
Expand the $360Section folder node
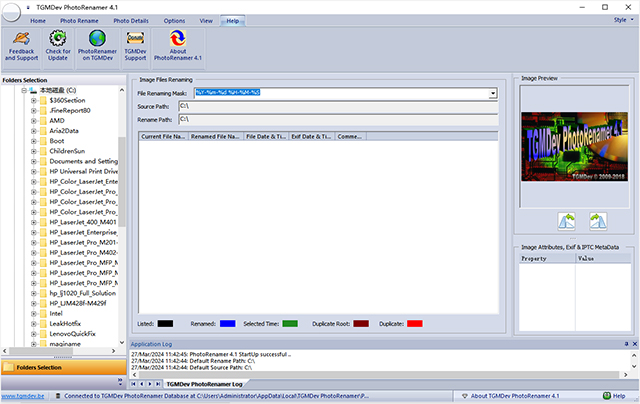(34, 100)
